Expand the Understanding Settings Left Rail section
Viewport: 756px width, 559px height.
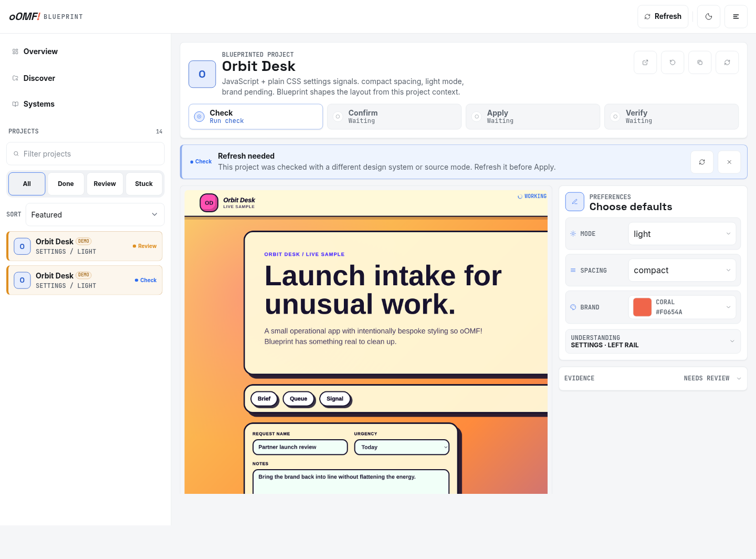(653, 341)
